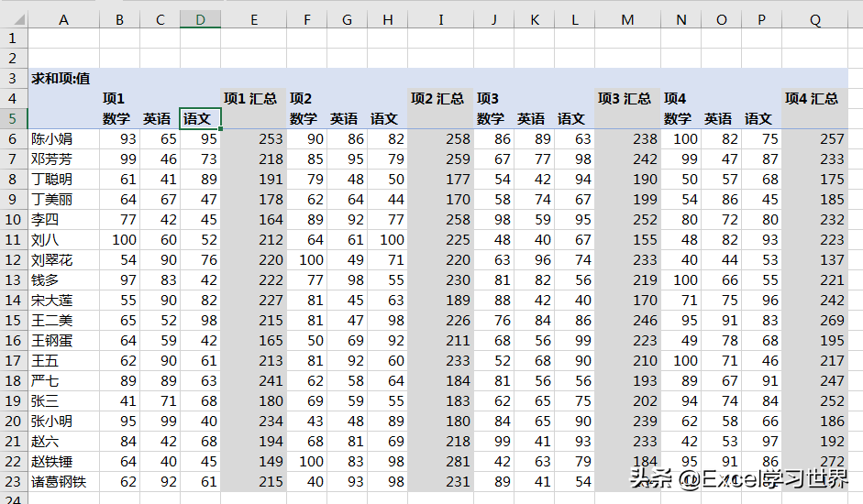Select the name cell '赵六'
The image size is (863, 504).
(x=64, y=442)
